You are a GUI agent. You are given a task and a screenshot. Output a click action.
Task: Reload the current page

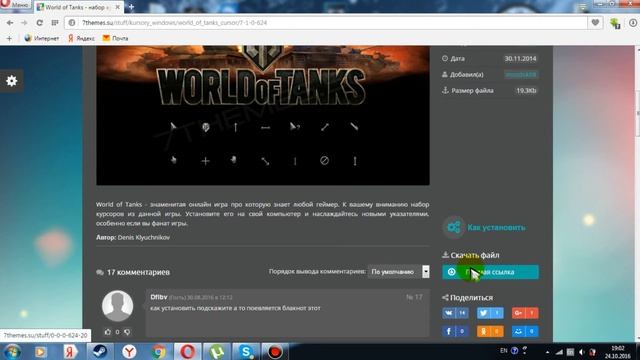tap(40, 23)
